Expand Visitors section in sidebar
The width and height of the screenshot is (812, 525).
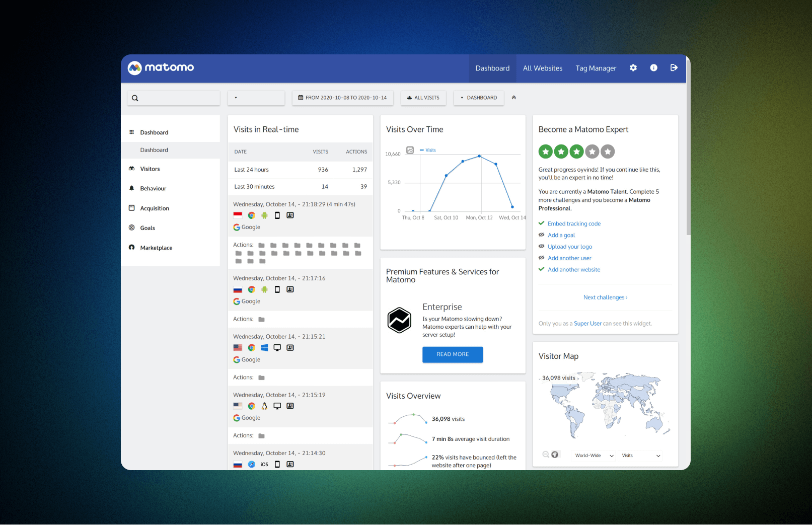(x=150, y=169)
